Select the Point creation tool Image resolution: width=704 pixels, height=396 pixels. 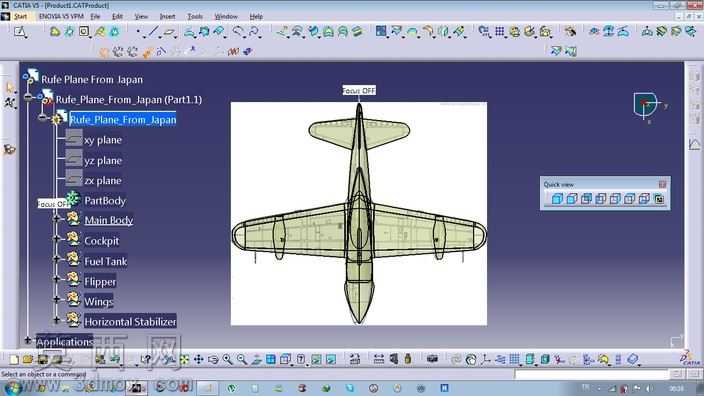[138, 32]
